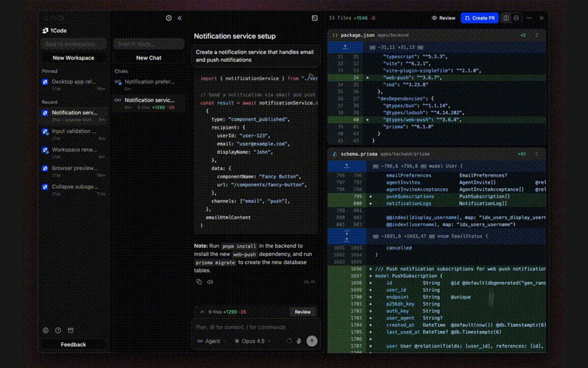
Task: Open the three-dot more options menu
Action: (529, 18)
